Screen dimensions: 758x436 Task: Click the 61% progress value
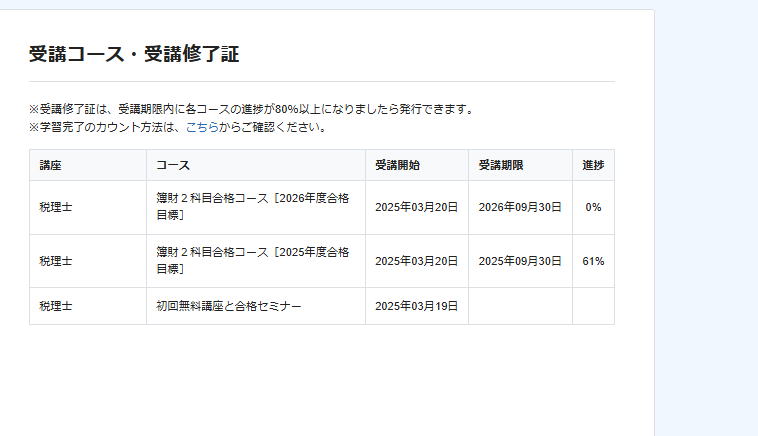(593, 261)
